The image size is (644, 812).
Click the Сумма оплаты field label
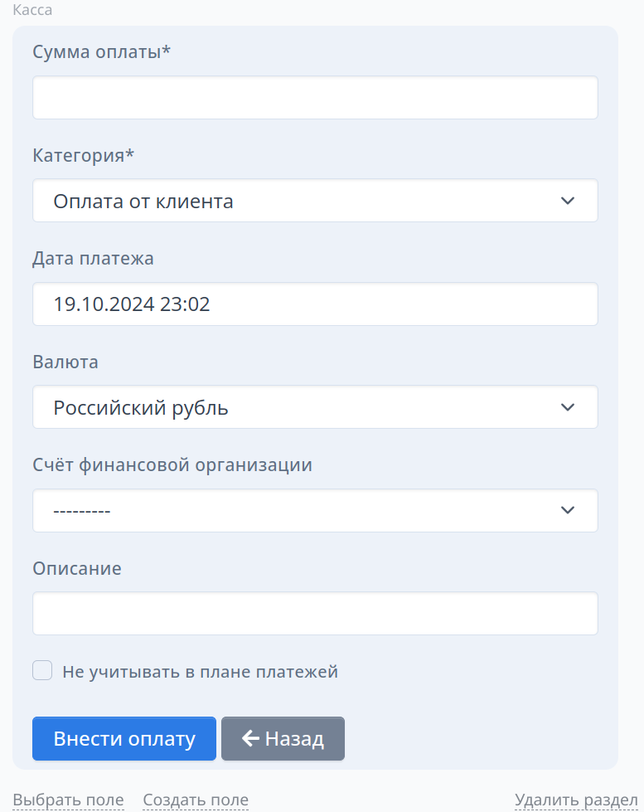(x=101, y=51)
